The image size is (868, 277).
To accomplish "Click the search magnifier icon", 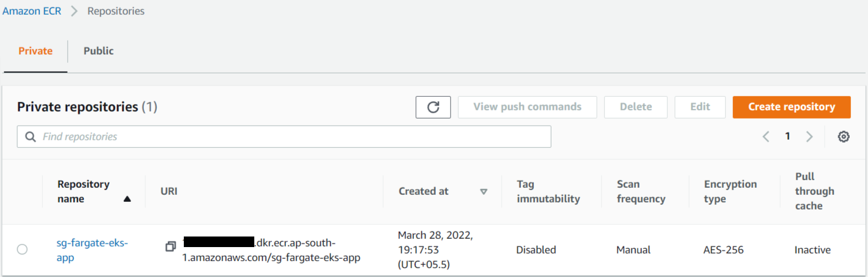I will [31, 137].
